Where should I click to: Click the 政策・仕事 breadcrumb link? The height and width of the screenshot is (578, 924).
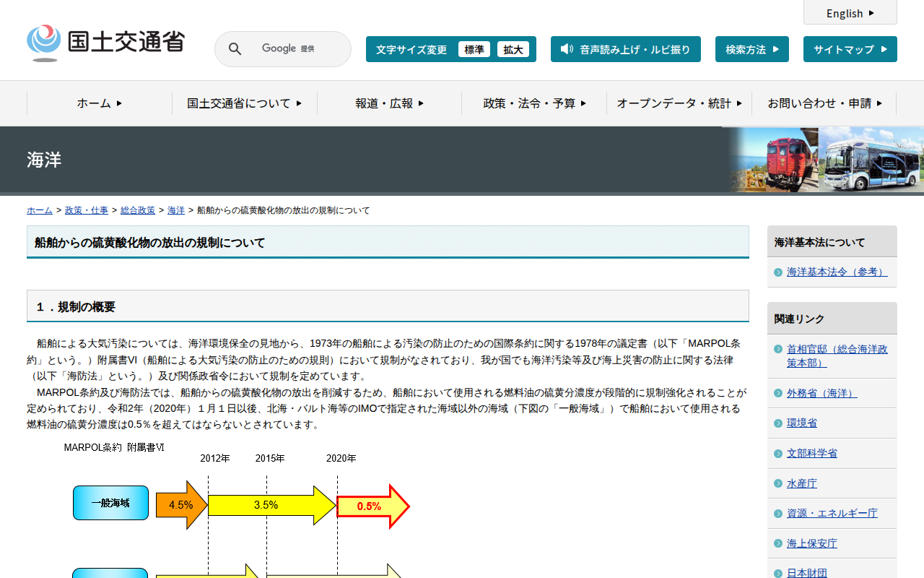tap(87, 210)
